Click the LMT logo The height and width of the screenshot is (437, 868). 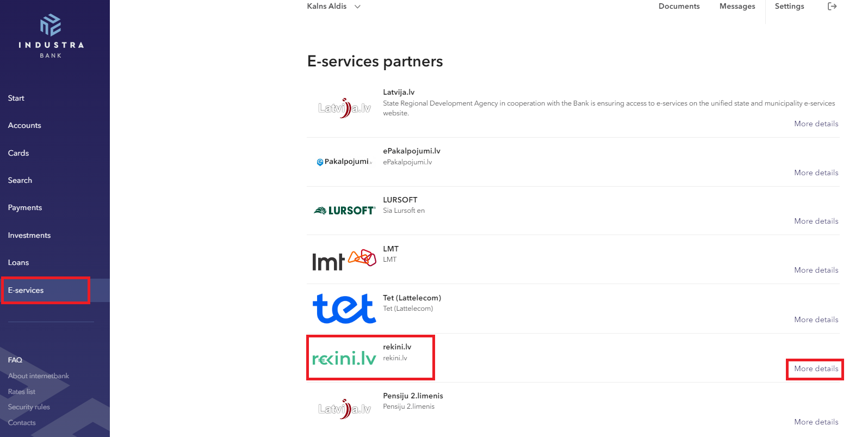(344, 260)
